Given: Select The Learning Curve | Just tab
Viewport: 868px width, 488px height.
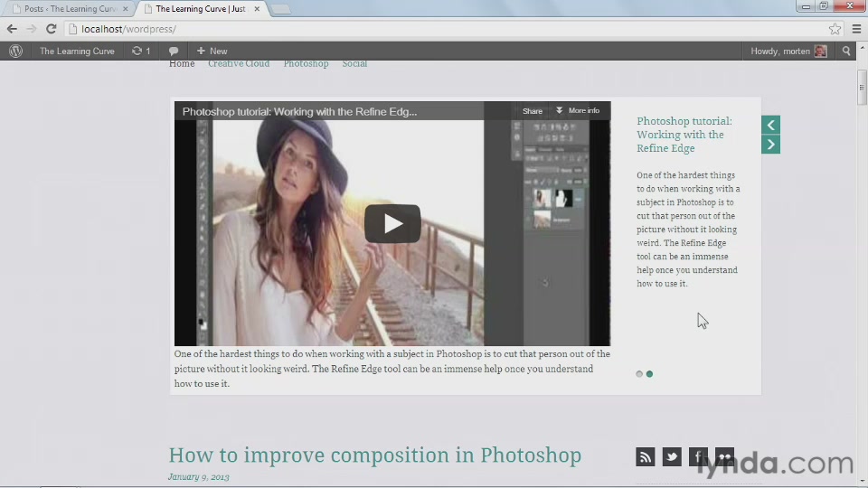Looking at the screenshot, I should point(203,9).
